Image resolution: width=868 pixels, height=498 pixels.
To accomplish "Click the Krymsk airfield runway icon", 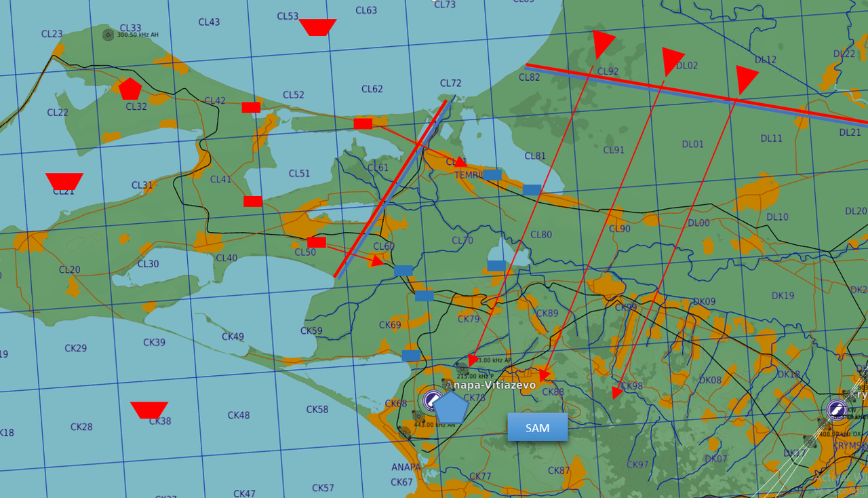I will [x=836, y=408].
